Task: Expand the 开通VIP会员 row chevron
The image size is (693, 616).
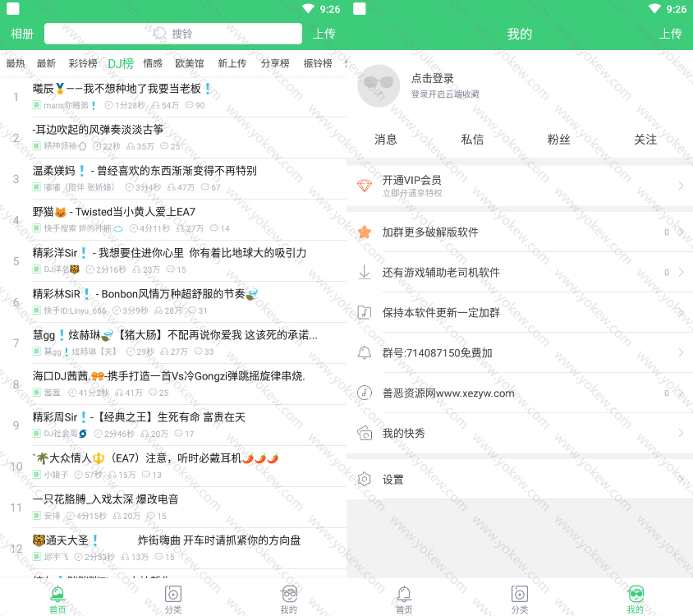Action: (681, 186)
